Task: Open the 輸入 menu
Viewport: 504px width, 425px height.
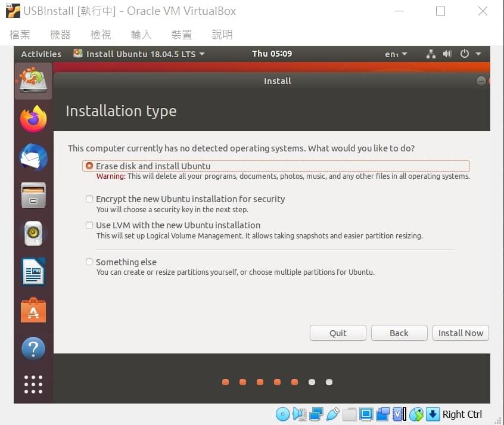Action: pos(141,35)
